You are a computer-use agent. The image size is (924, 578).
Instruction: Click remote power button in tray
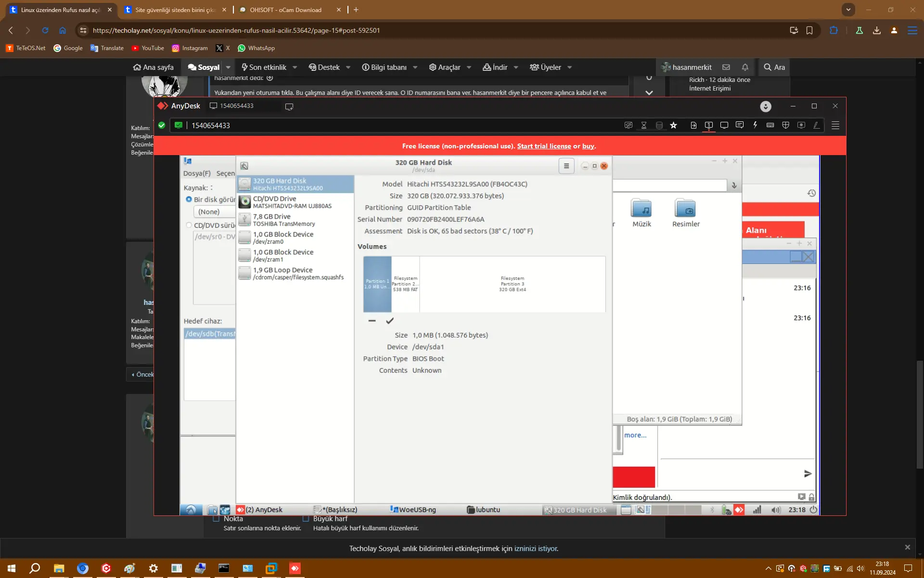[813, 510]
